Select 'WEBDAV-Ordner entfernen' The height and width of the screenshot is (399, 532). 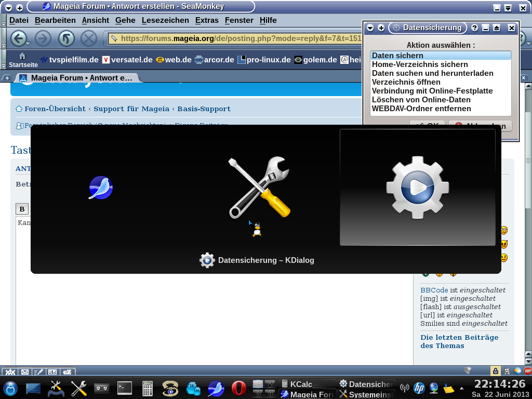click(441, 109)
